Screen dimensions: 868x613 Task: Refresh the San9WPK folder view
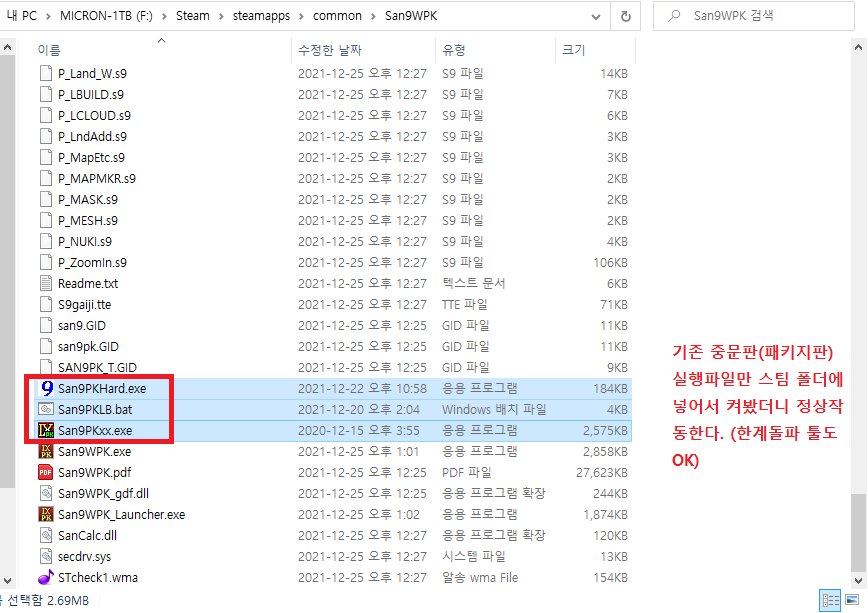pyautogui.click(x=626, y=16)
